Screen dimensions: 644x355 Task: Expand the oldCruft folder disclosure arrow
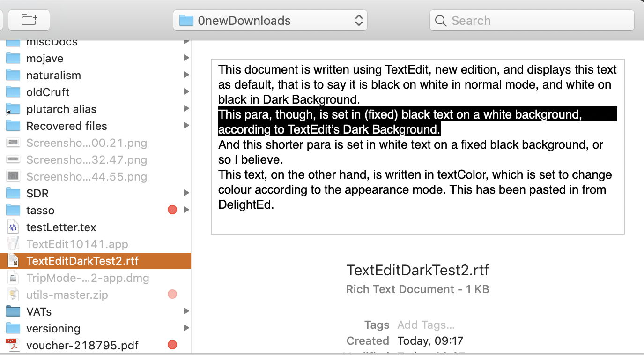coord(186,92)
